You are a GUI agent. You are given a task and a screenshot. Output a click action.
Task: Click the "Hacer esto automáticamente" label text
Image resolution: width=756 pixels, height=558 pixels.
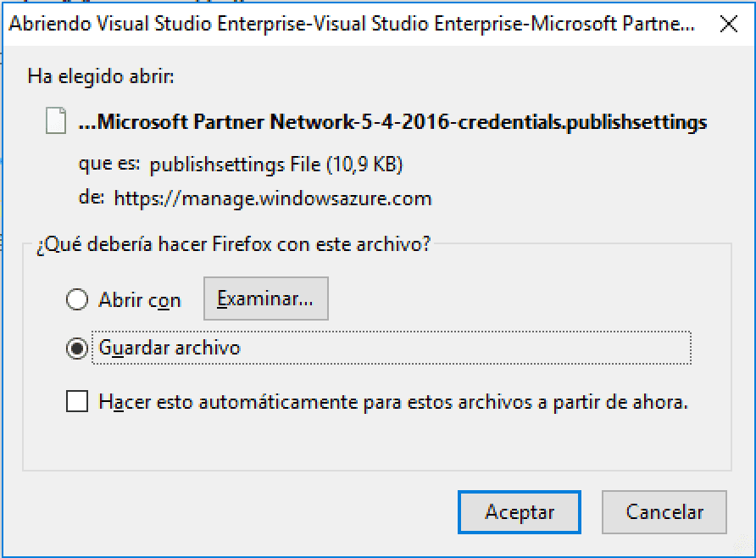[393, 402]
